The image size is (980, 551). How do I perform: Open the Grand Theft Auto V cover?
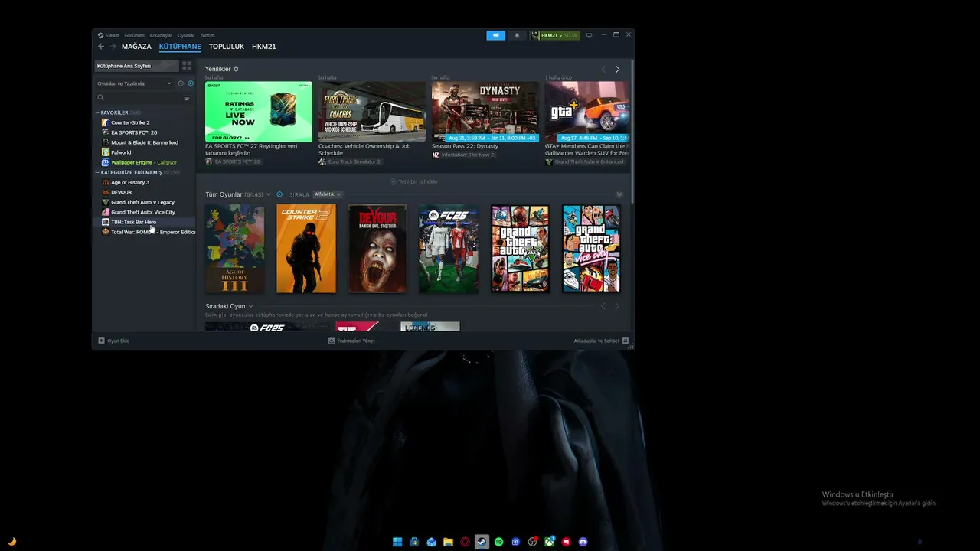tap(520, 249)
